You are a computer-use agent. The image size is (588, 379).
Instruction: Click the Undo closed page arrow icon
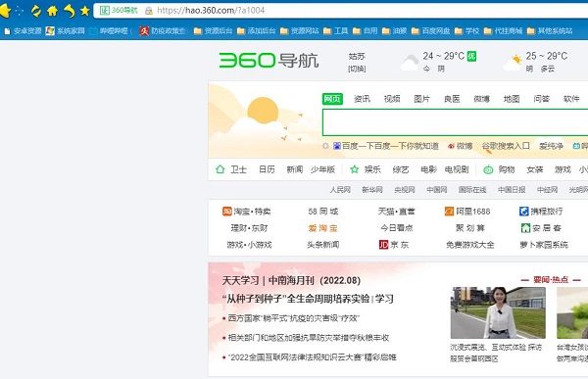(x=69, y=11)
